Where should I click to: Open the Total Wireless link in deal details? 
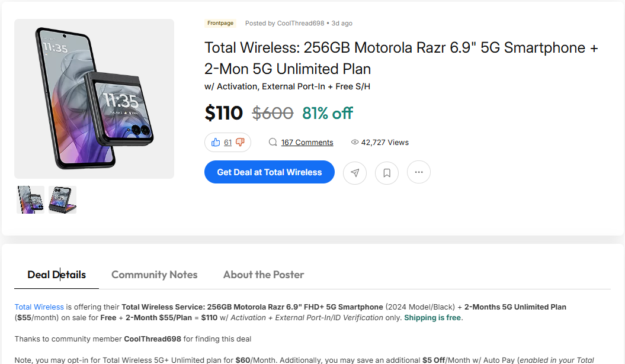tap(39, 307)
